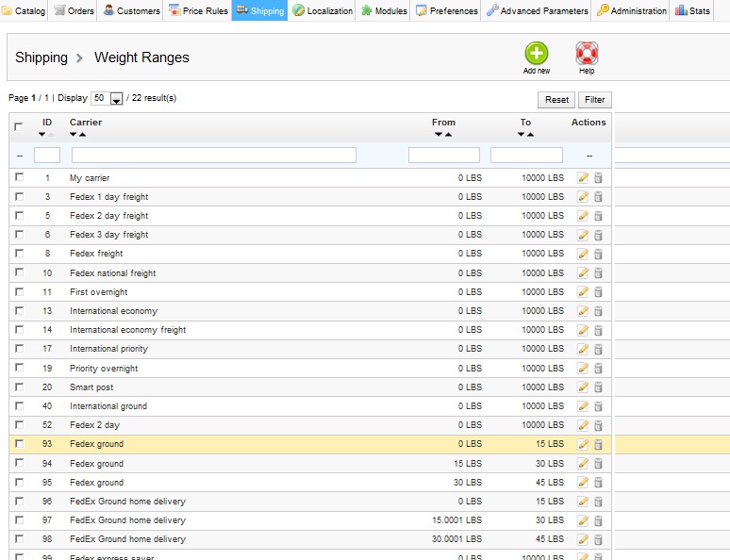Edit Fedex 2 day freight range
Viewport: 730px width, 560px height.
[x=583, y=216]
